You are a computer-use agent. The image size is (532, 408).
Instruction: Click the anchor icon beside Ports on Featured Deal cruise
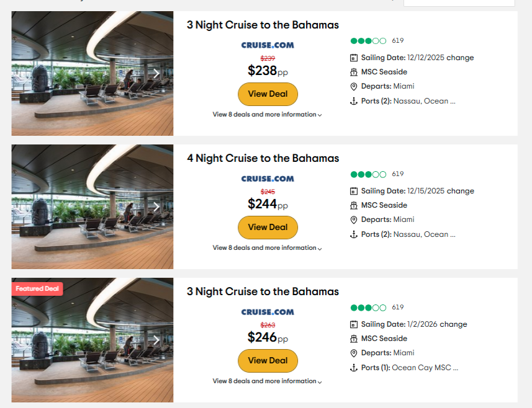point(353,367)
